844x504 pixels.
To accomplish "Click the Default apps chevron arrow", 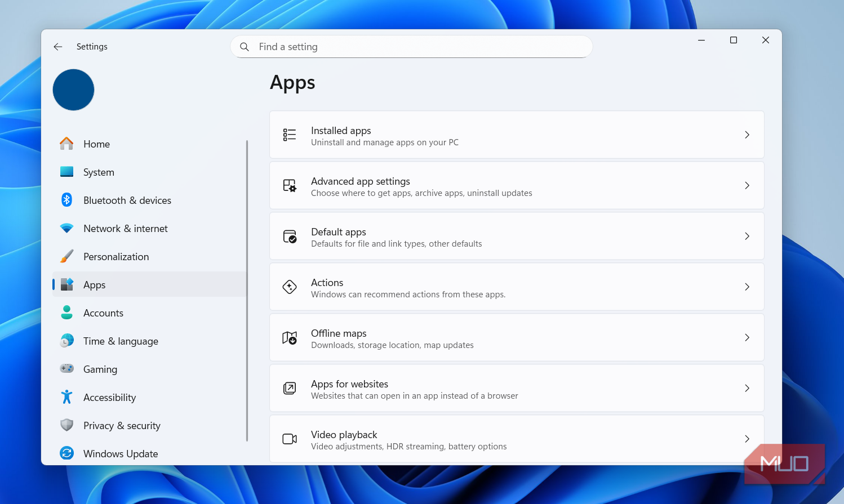I will [747, 236].
